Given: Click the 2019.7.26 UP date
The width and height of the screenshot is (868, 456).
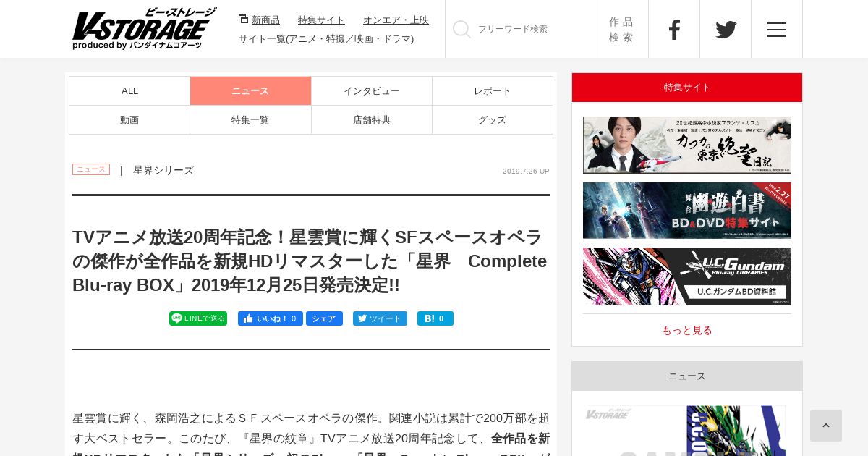Looking at the screenshot, I should [526, 172].
